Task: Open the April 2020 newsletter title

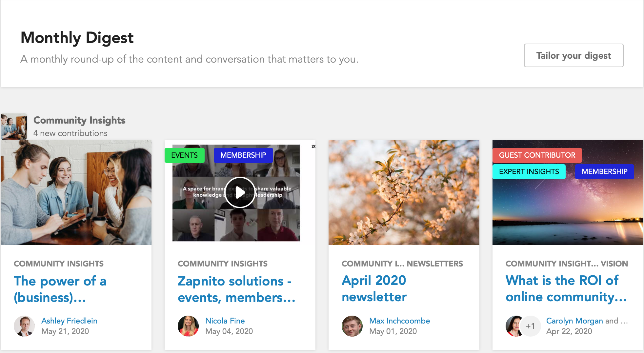Action: [374, 288]
